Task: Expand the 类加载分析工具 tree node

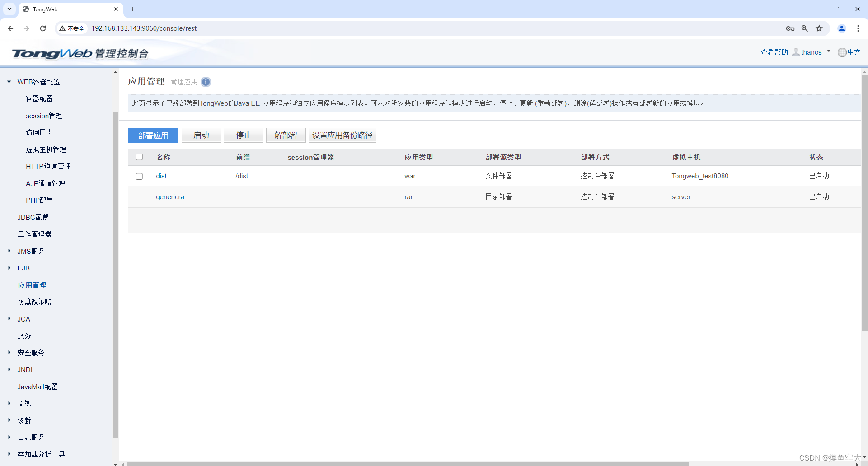Action: click(x=9, y=454)
